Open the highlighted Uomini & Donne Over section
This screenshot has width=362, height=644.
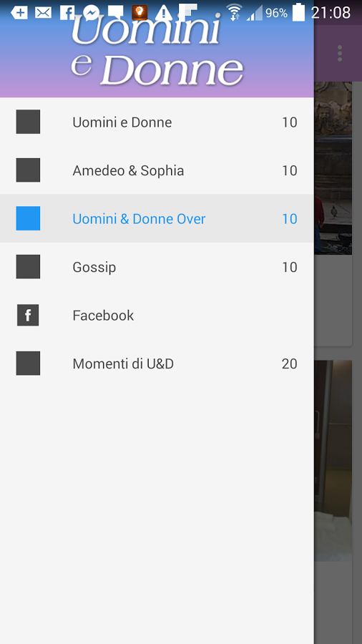tap(157, 218)
